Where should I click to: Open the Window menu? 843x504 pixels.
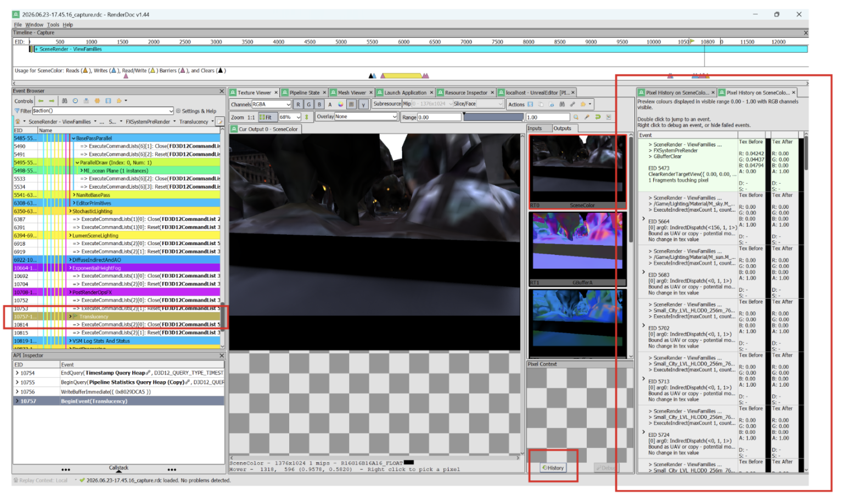34,25
